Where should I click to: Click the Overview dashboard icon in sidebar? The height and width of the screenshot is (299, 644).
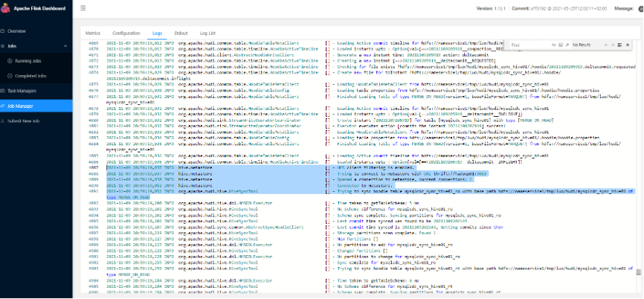point(2,31)
